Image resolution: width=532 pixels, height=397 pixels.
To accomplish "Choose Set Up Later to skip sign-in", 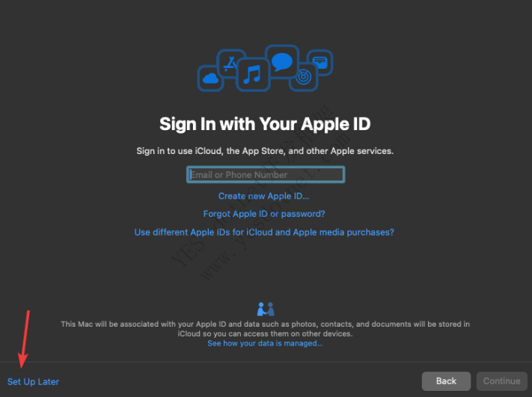I will pyautogui.click(x=33, y=381).
